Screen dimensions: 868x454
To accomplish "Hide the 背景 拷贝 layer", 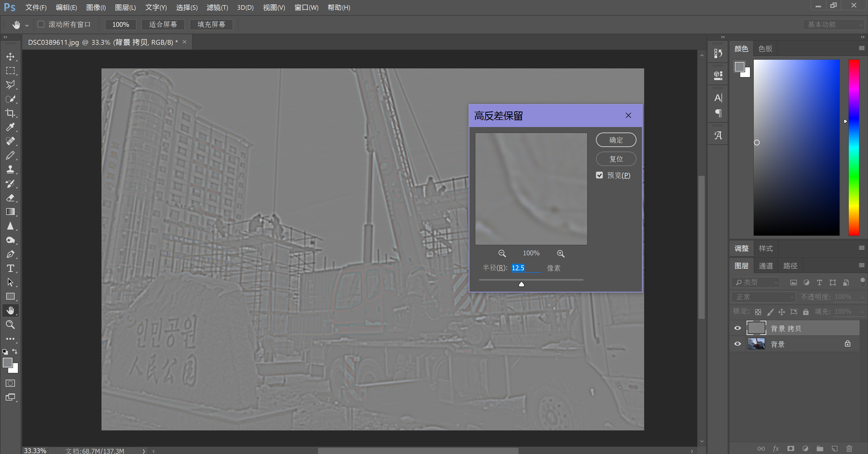I will (737, 328).
